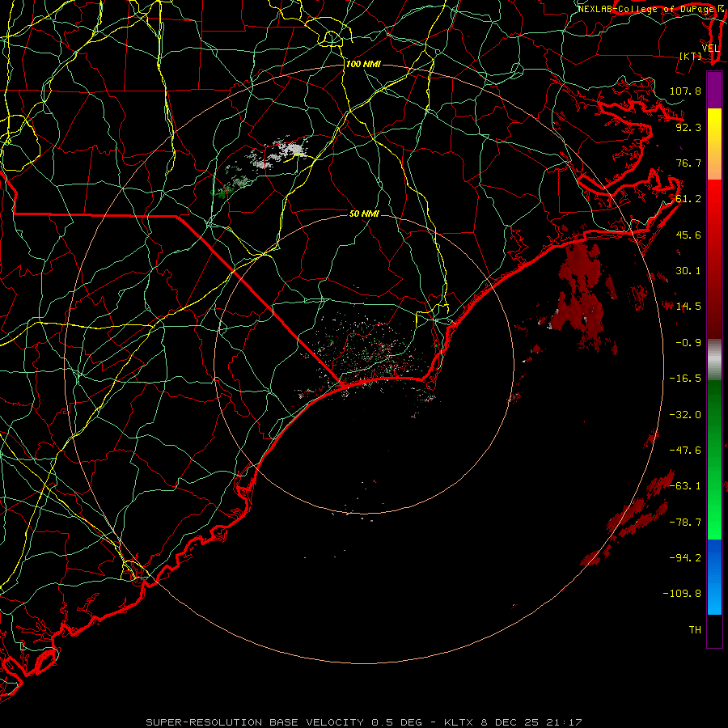Click the -47.6 legend value

point(685,451)
